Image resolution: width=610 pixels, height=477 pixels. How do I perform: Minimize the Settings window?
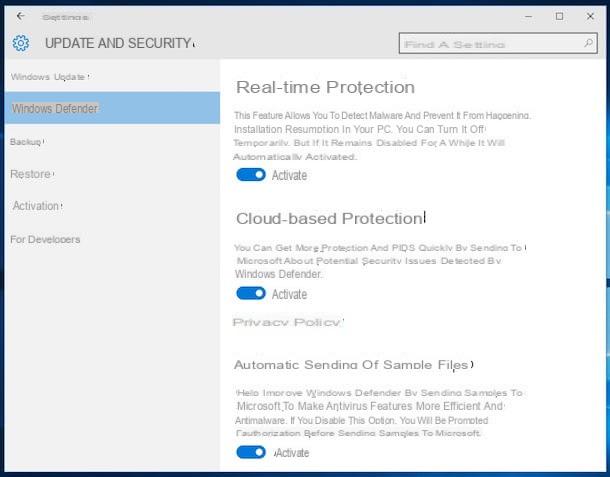click(528, 16)
